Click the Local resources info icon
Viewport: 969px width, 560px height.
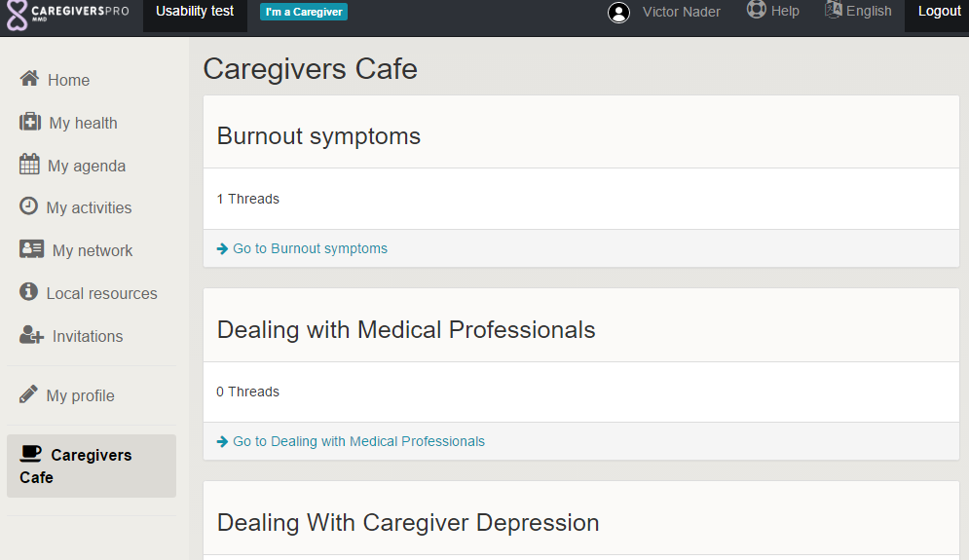point(29,292)
